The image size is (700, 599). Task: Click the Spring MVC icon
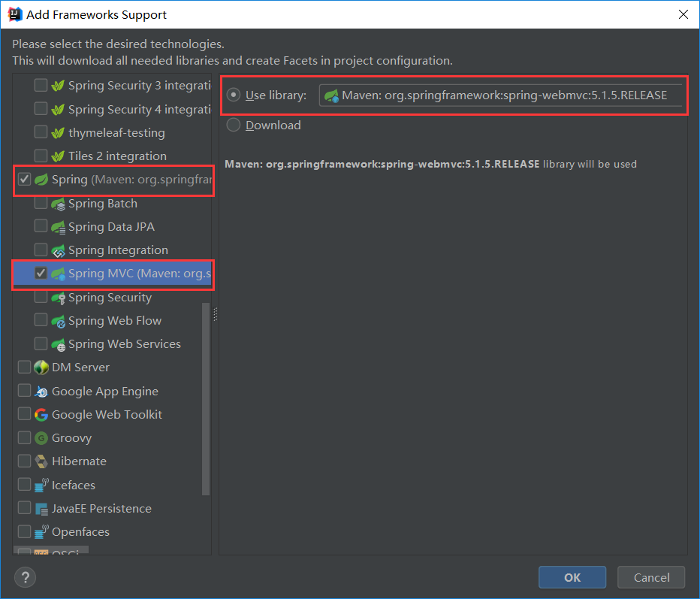tap(58, 274)
